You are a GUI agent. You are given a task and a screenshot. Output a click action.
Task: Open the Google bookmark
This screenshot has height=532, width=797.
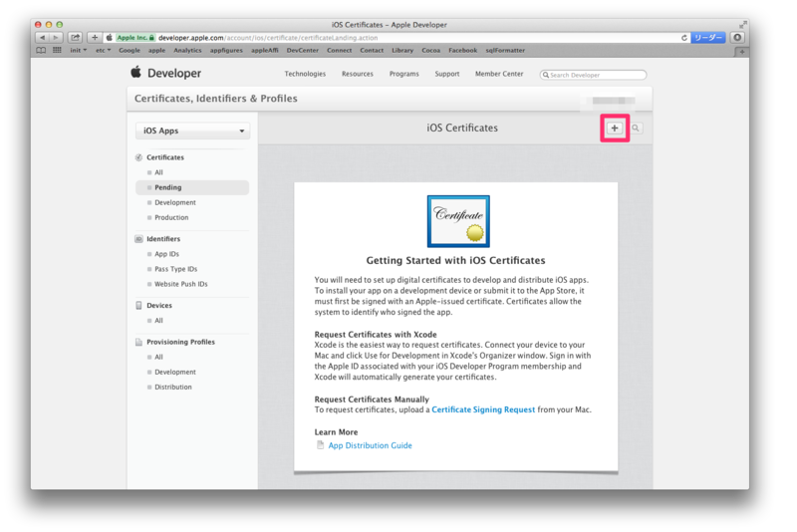click(130, 50)
